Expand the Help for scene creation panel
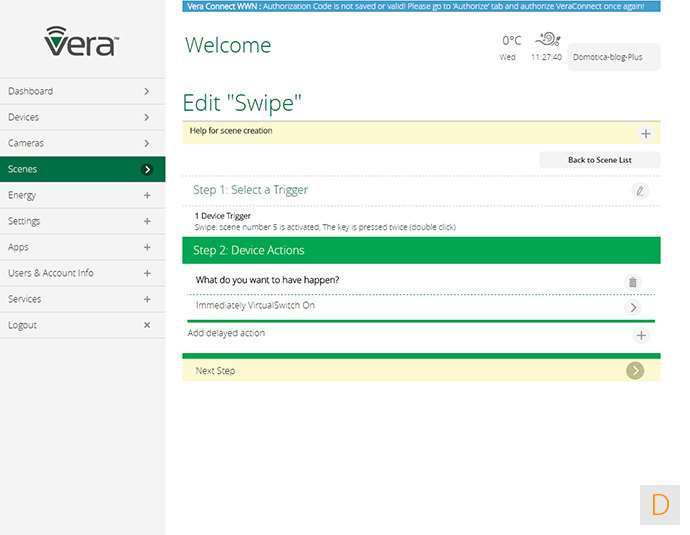Screen dimensions: 690x535 tap(645, 133)
